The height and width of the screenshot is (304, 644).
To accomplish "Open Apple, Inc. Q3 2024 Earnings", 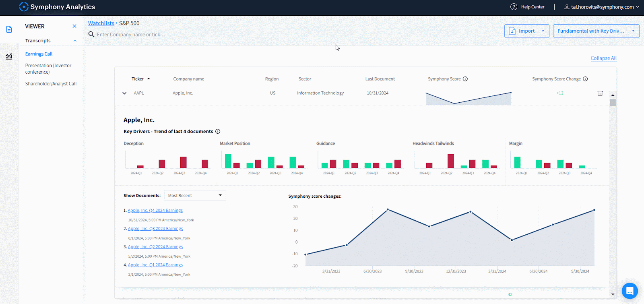I will click(x=155, y=229).
